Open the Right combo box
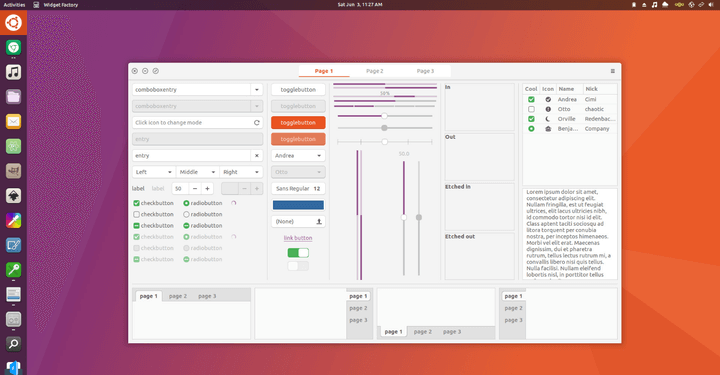This screenshot has width=720, height=375. (x=241, y=172)
